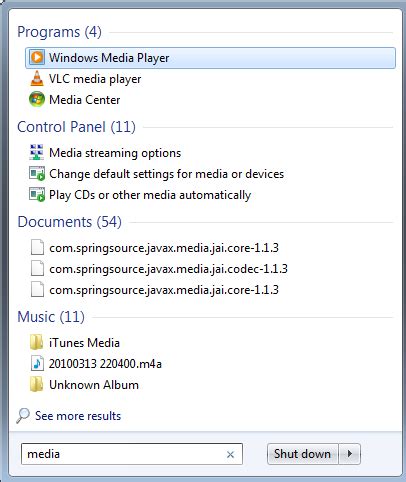Open the Documents (54) results header
Screen dimensions: 406x482
click(x=69, y=222)
